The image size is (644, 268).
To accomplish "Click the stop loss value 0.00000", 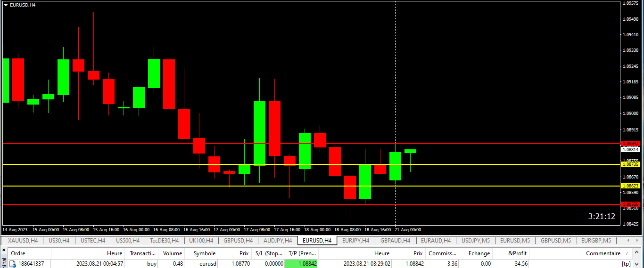I will coord(274,264).
